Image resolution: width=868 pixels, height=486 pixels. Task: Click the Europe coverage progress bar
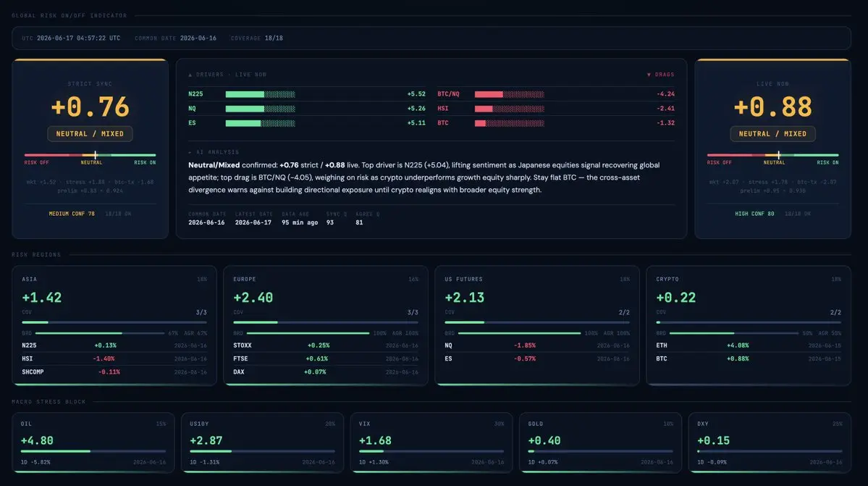tap(326, 322)
